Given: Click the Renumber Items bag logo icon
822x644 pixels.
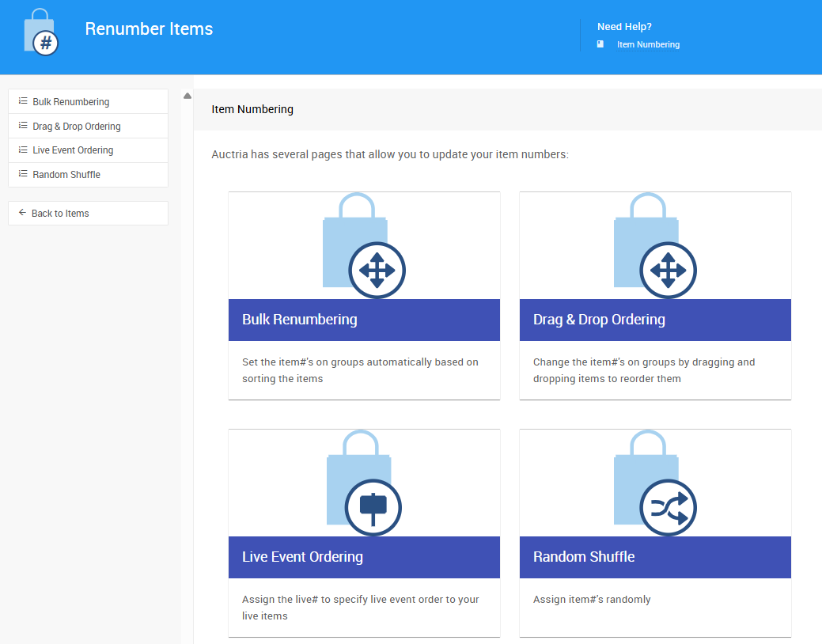Looking at the screenshot, I should click(41, 33).
